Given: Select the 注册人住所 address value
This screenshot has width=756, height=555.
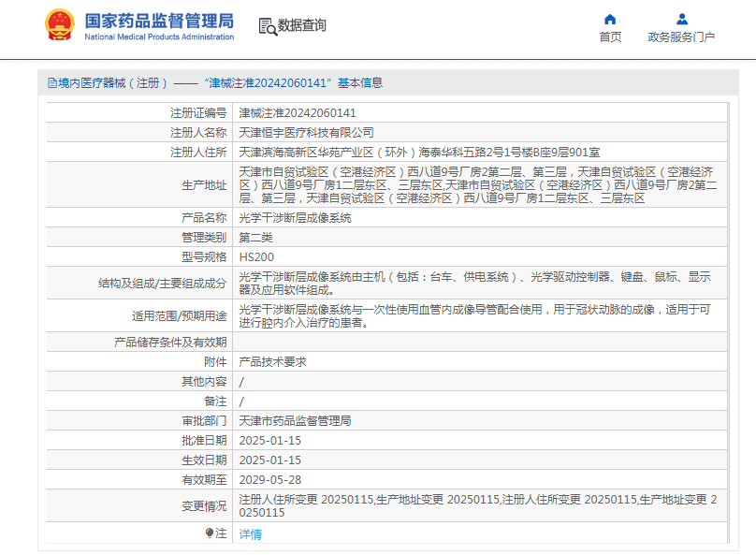Looking at the screenshot, I should (x=419, y=153).
